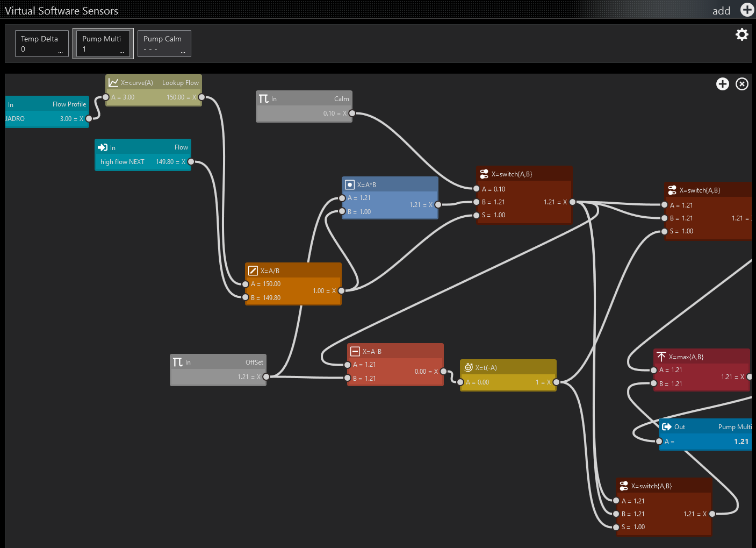This screenshot has width=756, height=548.
Task: Open the Pump Calm tab ellipsis menu
Action: point(183,52)
